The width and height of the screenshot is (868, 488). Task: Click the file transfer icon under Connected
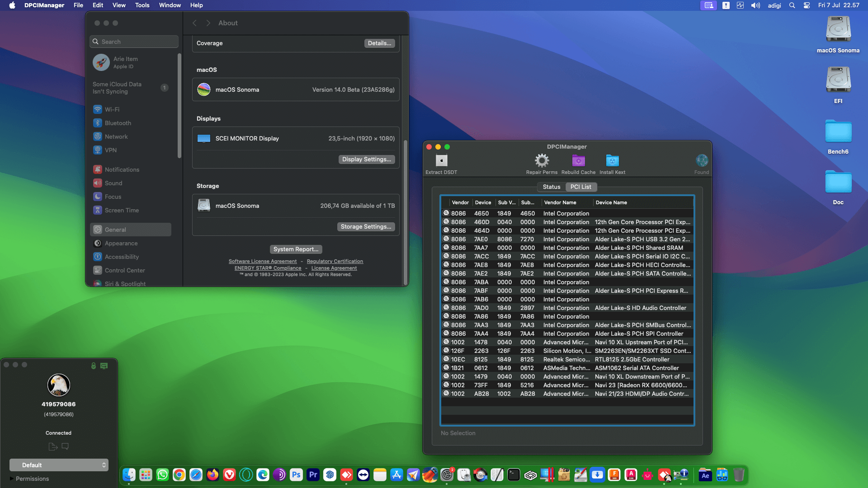pyautogui.click(x=53, y=446)
